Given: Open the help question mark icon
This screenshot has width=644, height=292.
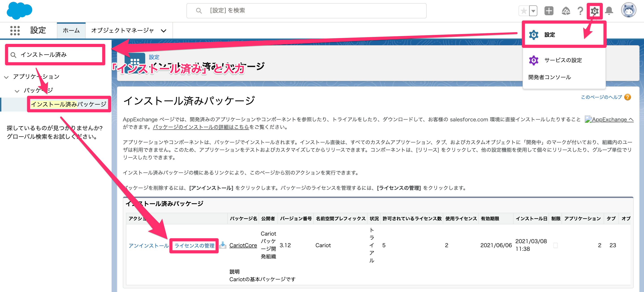Looking at the screenshot, I should tap(580, 11).
